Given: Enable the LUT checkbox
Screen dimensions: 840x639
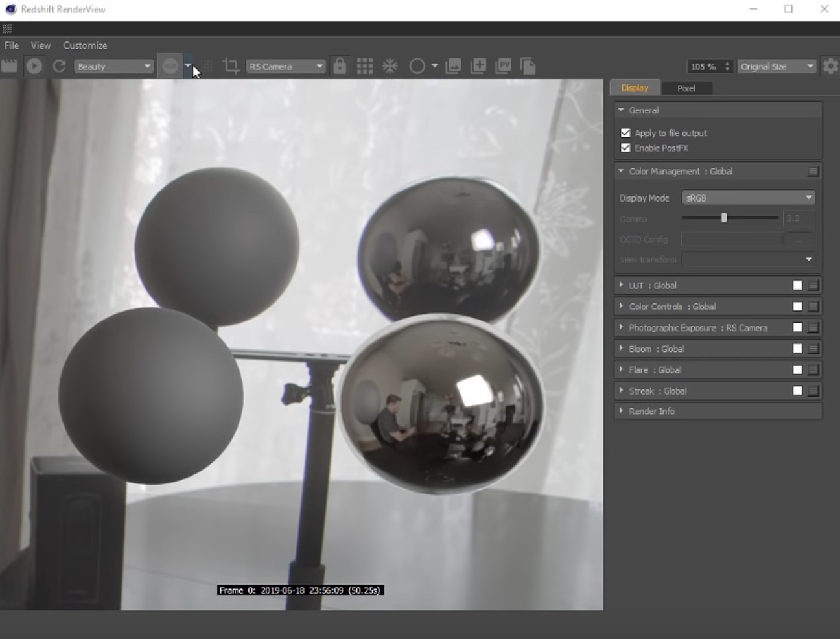Looking at the screenshot, I should pos(797,285).
